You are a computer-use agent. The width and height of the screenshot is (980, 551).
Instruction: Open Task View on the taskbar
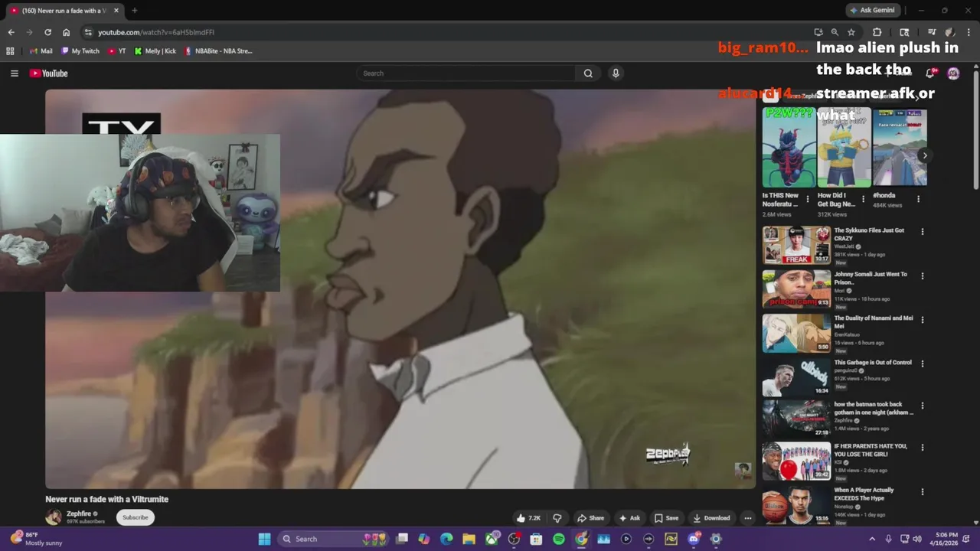tap(402, 539)
